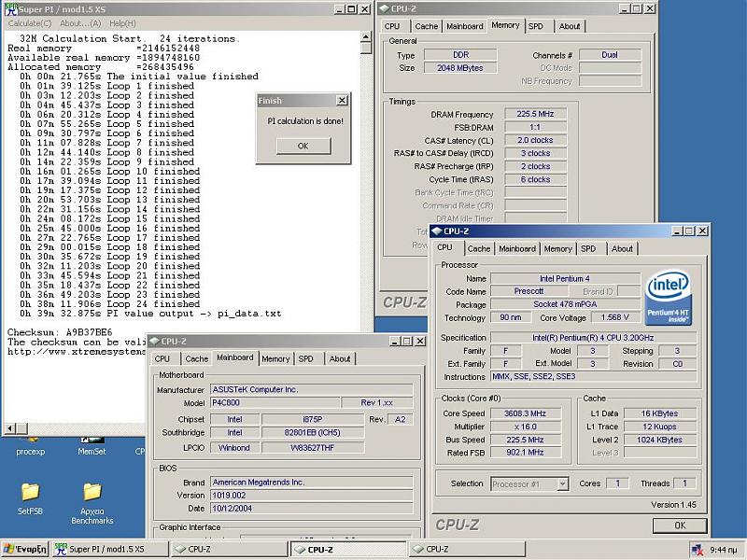The image size is (747, 560).
Task: Open the Mainboard tab in the CPU-Z Memory window
Action: tap(464, 26)
